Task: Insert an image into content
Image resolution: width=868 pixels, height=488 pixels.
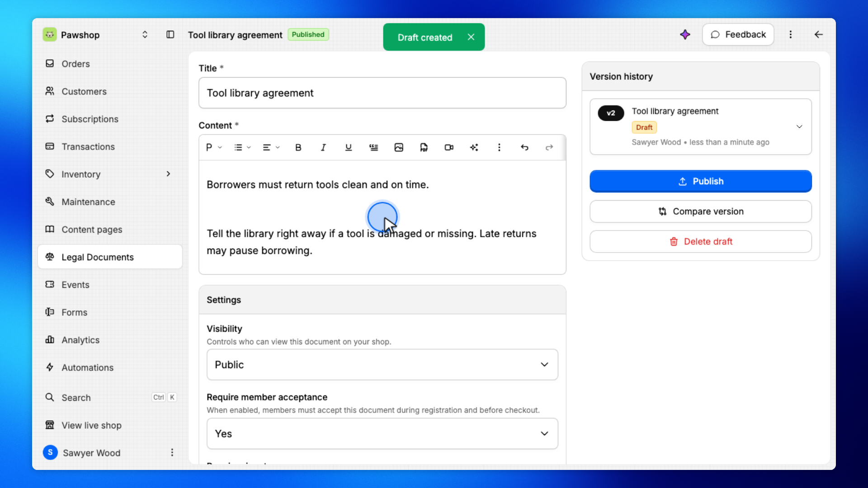Action: (399, 147)
